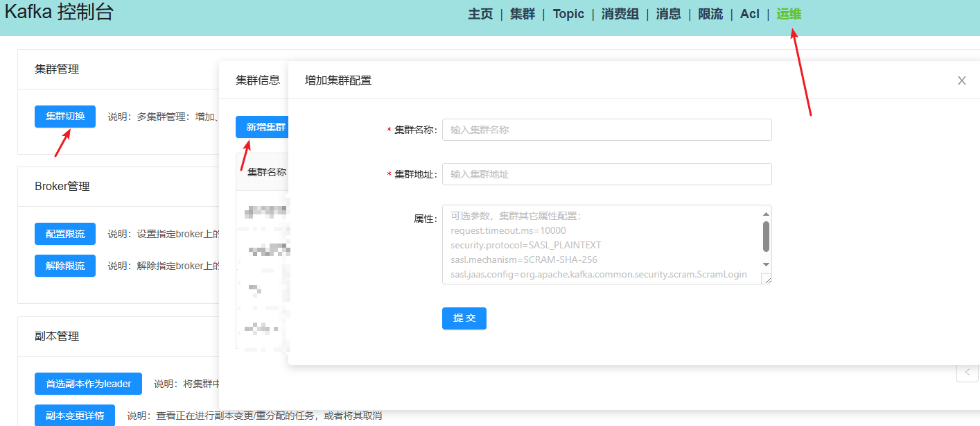Image resolution: width=980 pixels, height=426 pixels.
Task: Click the 集群切换 button
Action: [65, 117]
